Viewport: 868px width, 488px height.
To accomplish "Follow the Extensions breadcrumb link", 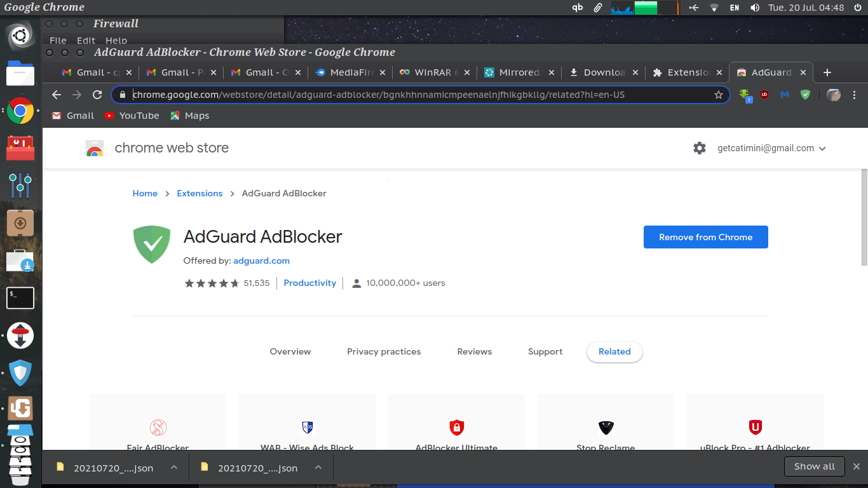I will tap(200, 193).
